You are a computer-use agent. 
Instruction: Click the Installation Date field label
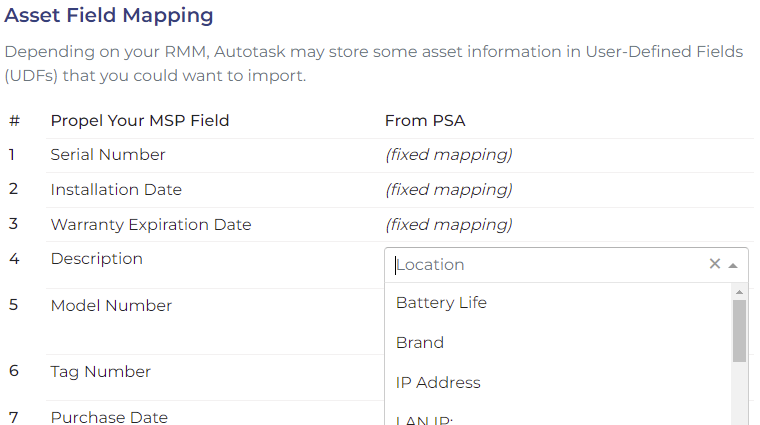click(116, 189)
